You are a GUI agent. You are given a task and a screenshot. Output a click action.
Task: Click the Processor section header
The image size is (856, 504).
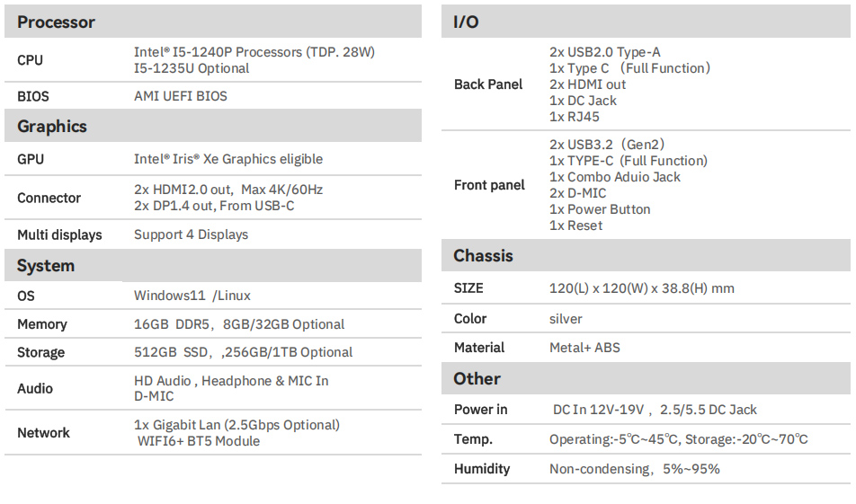(x=56, y=22)
